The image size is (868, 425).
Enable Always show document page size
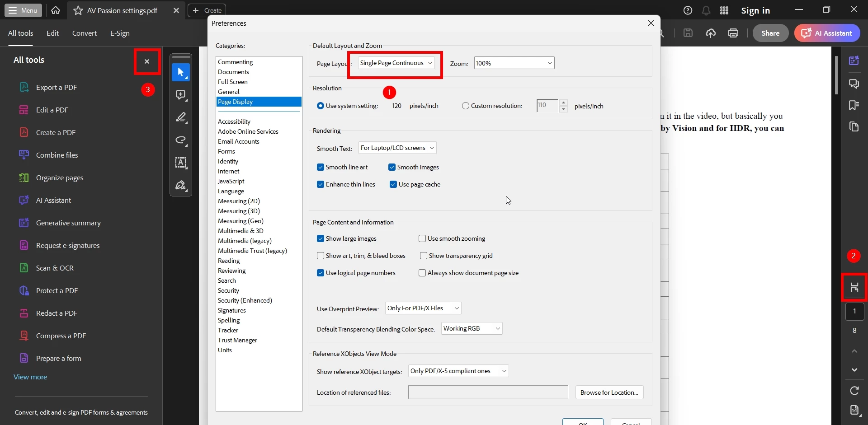click(x=422, y=273)
